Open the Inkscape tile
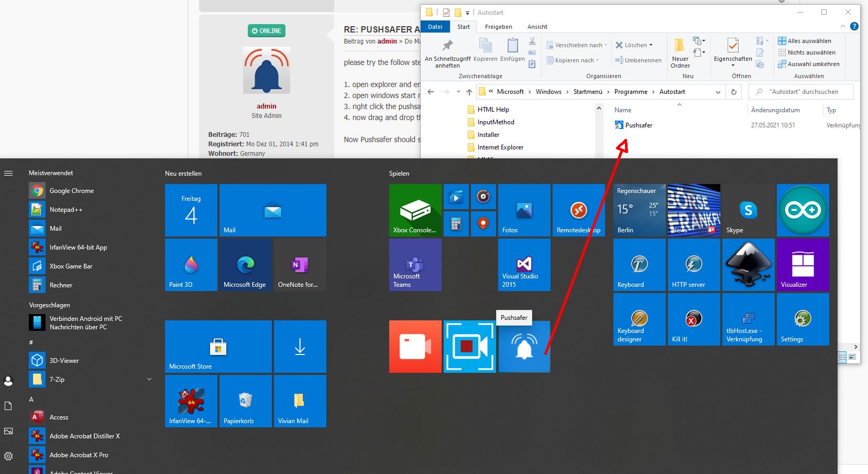The image size is (868, 474). click(x=749, y=265)
